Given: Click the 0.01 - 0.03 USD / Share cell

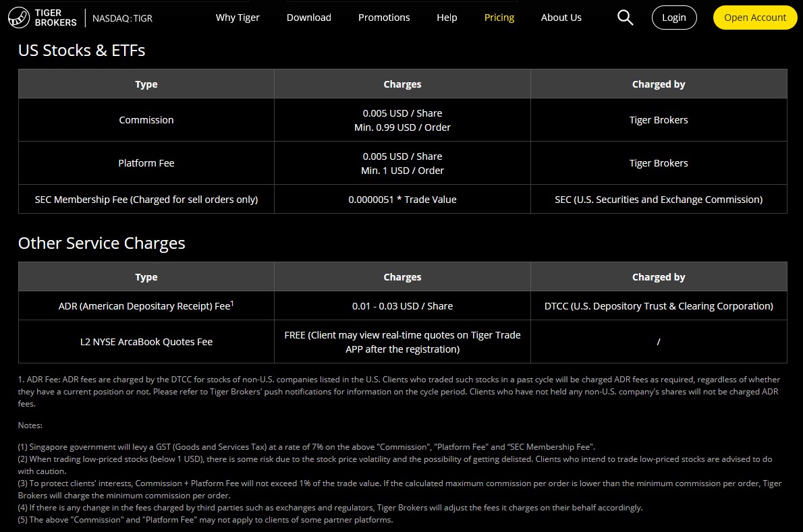Looking at the screenshot, I should [403, 306].
